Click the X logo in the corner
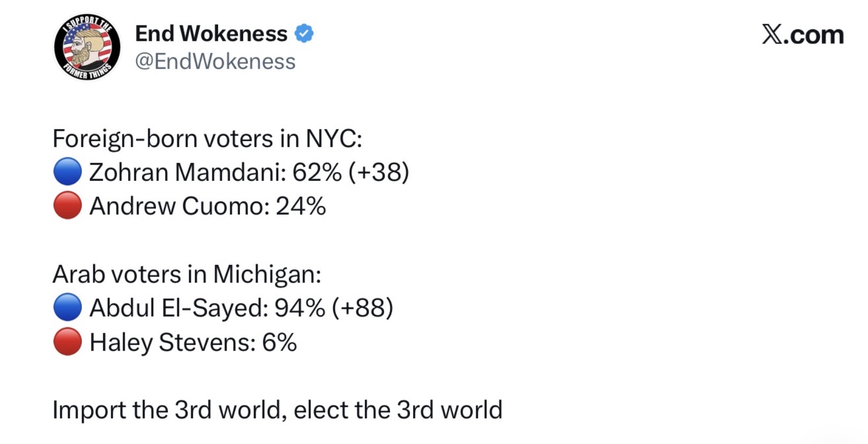The height and width of the screenshot is (444, 868). tap(772, 35)
